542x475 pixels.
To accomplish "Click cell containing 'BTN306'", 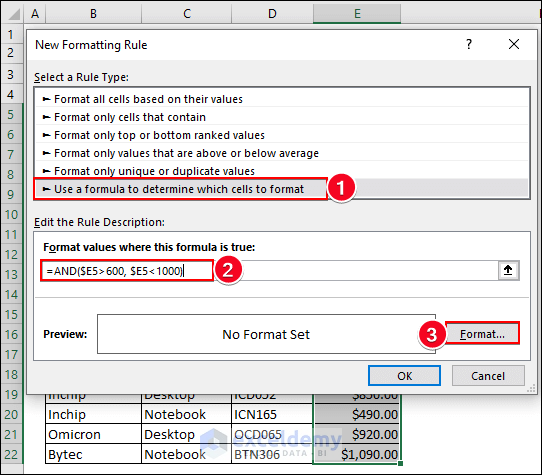I will [272, 454].
